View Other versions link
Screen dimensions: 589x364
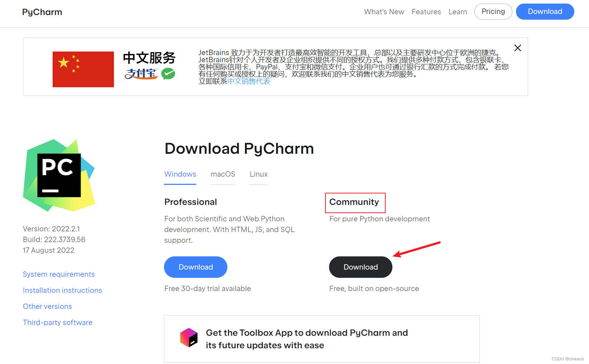pyautogui.click(x=47, y=306)
